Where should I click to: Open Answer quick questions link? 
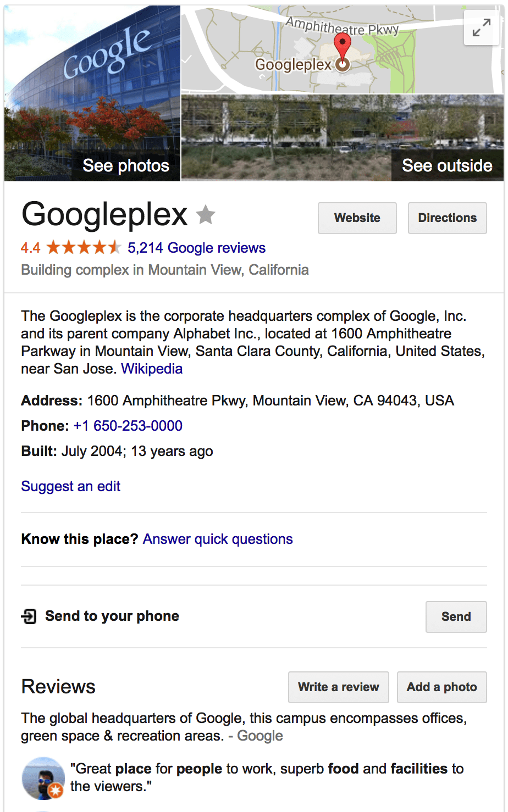point(218,539)
